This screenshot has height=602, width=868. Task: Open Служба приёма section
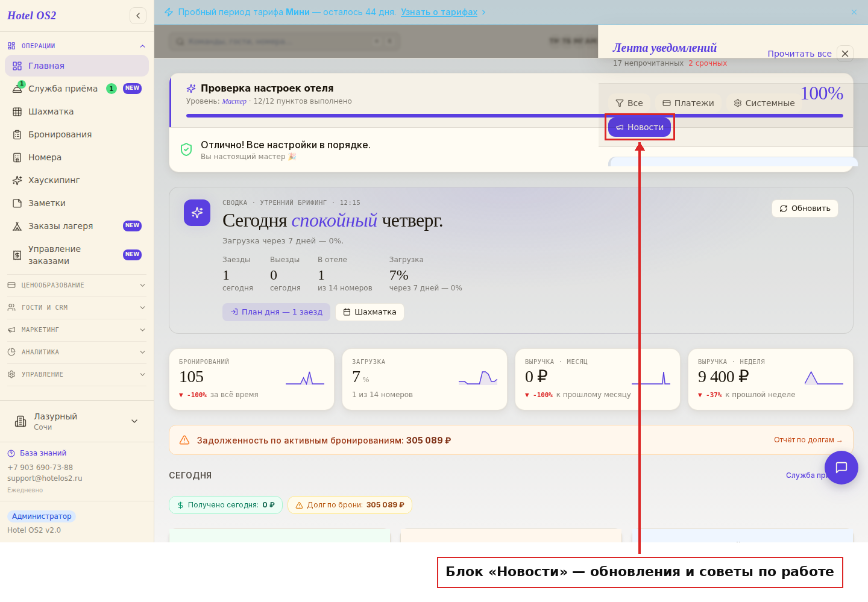77,89
